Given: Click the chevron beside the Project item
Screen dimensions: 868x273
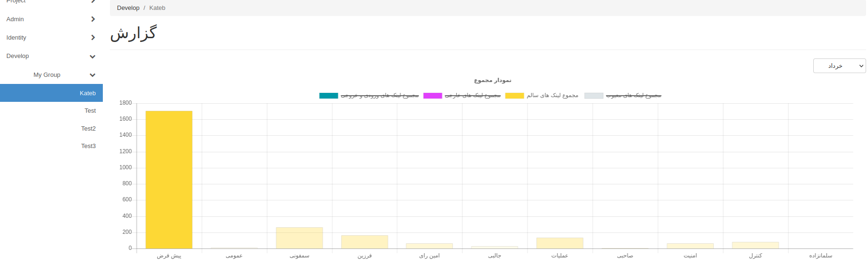Looking at the screenshot, I should (93, 1).
